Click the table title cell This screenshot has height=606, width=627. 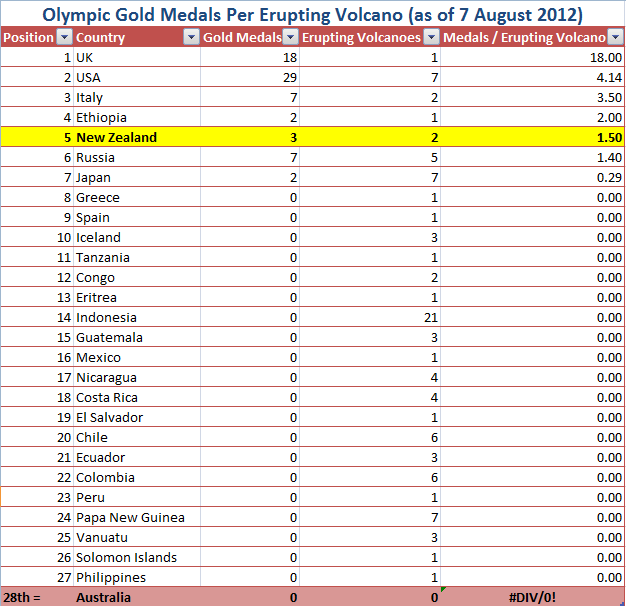pyautogui.click(x=313, y=15)
